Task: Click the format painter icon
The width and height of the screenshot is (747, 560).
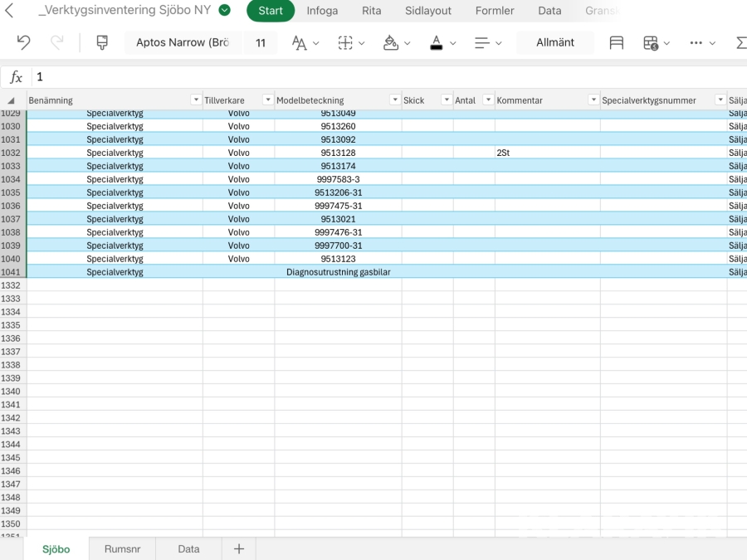Action: pos(102,42)
